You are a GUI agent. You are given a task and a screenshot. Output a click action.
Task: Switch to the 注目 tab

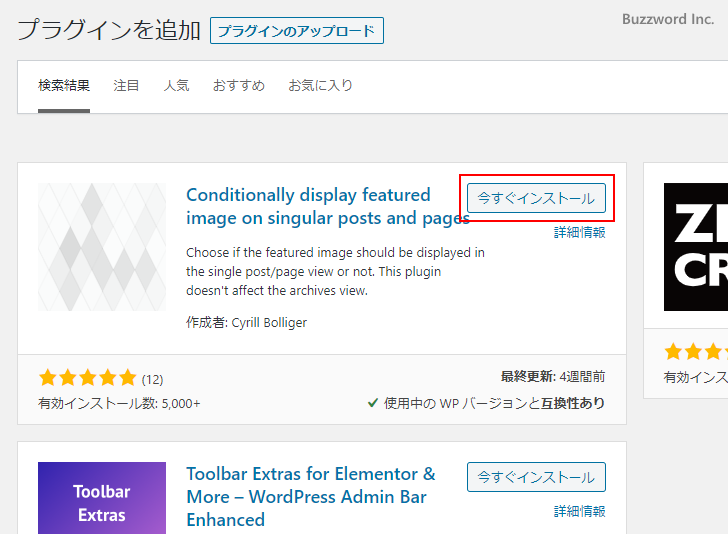tap(127, 86)
